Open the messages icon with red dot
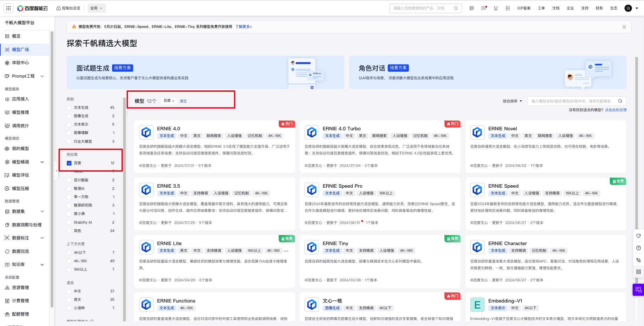Image resolution: width=644 pixels, height=326 pixels. pyautogui.click(x=484, y=8)
